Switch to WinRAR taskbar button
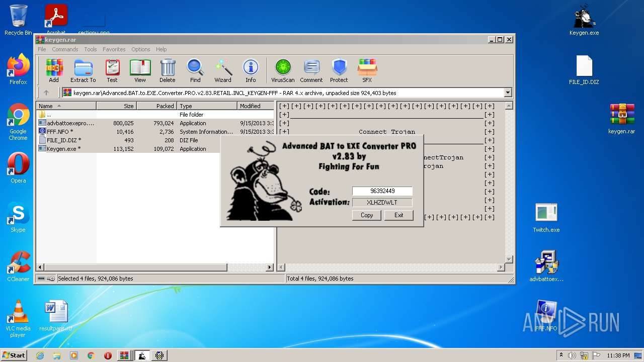644x362 pixels. [124, 355]
